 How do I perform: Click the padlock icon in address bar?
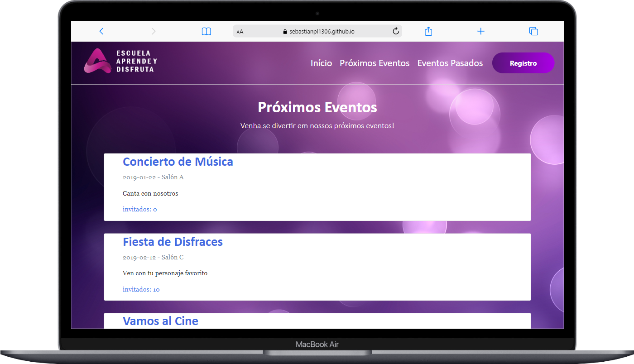coord(285,32)
